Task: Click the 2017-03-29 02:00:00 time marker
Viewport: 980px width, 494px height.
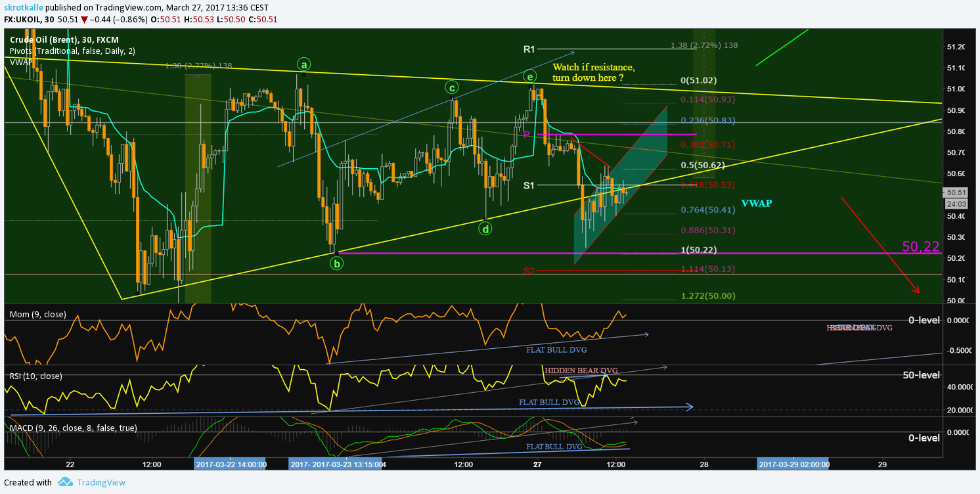Action: (x=793, y=464)
